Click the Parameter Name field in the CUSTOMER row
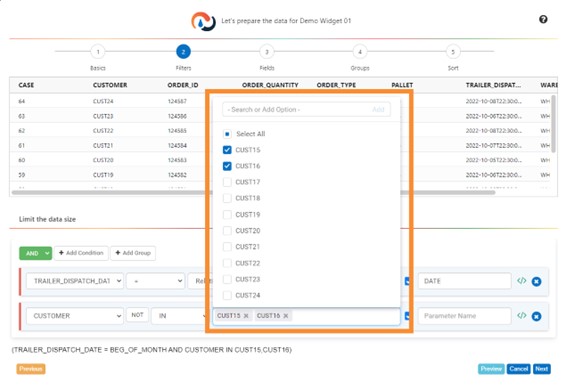Screen dimensions: 566x390 point(465,316)
